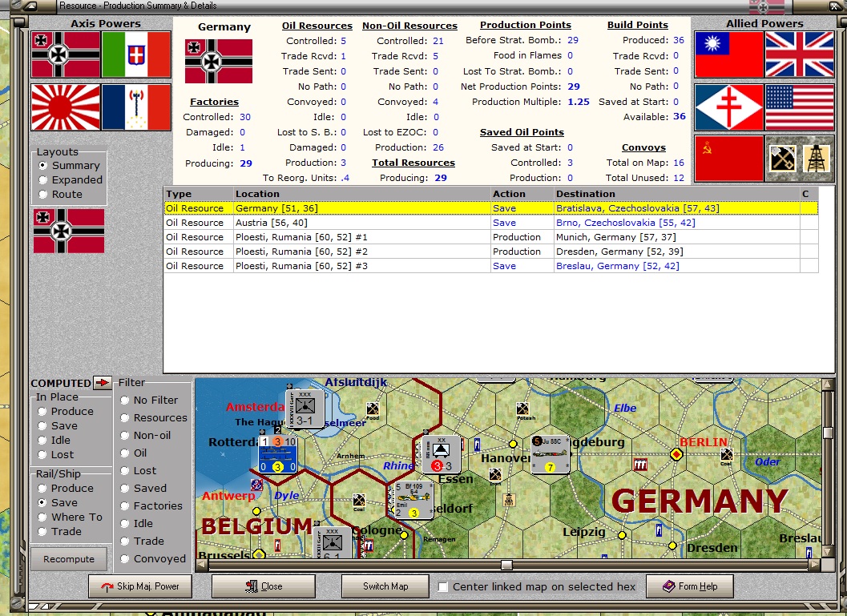Select the Ju 88C aircraft unit counter
The width and height of the screenshot is (847, 616).
550,454
